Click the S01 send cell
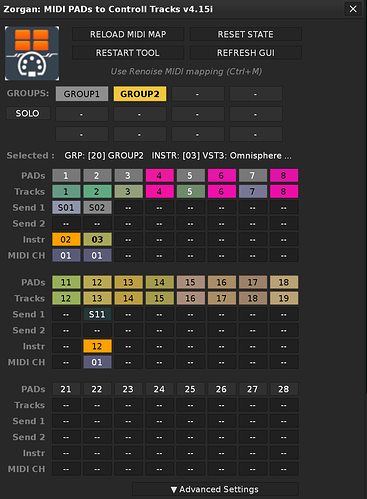This screenshot has height=499, width=367. click(66, 208)
